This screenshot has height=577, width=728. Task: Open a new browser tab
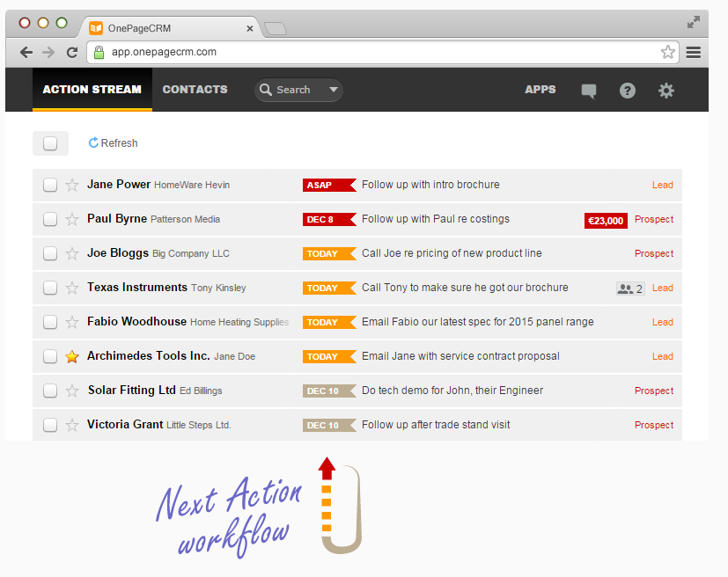276,29
